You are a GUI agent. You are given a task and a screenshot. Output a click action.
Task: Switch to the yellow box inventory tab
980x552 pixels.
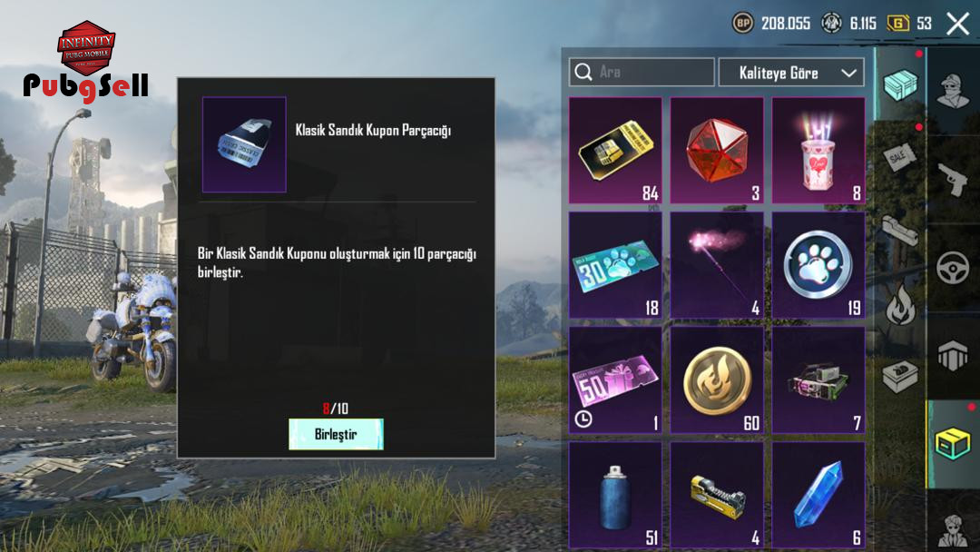[x=953, y=445]
